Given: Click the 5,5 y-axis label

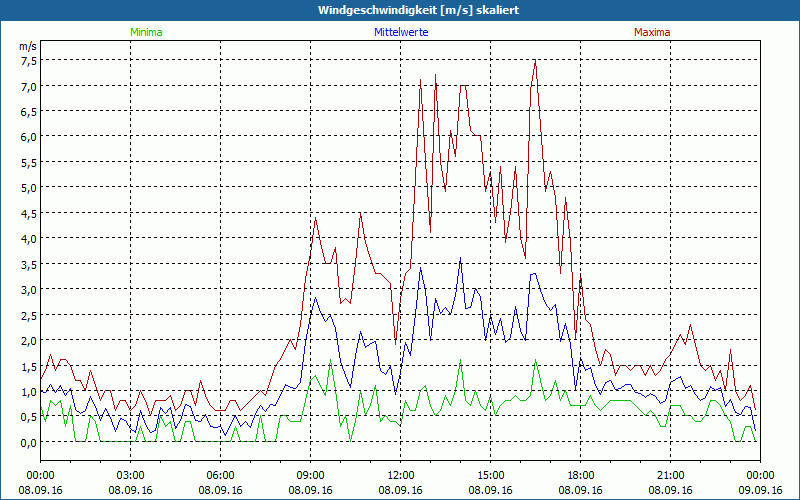Looking at the screenshot, I should click(29, 162).
